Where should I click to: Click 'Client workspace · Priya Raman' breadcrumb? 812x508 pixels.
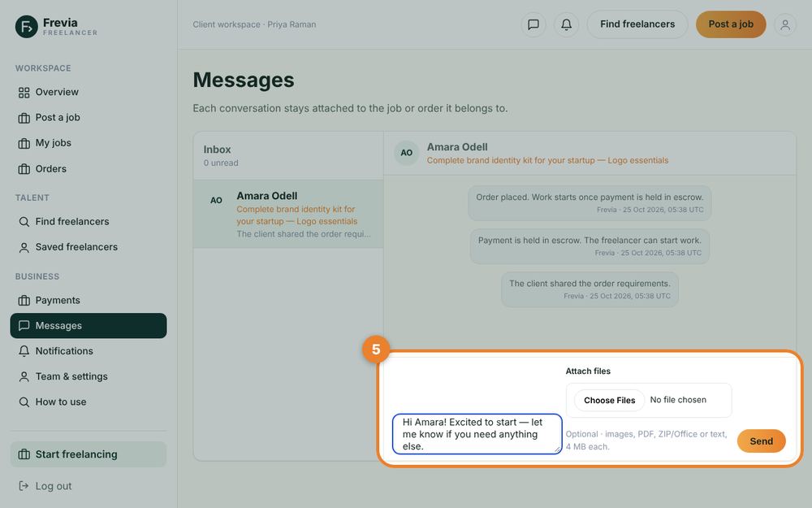[254, 24]
